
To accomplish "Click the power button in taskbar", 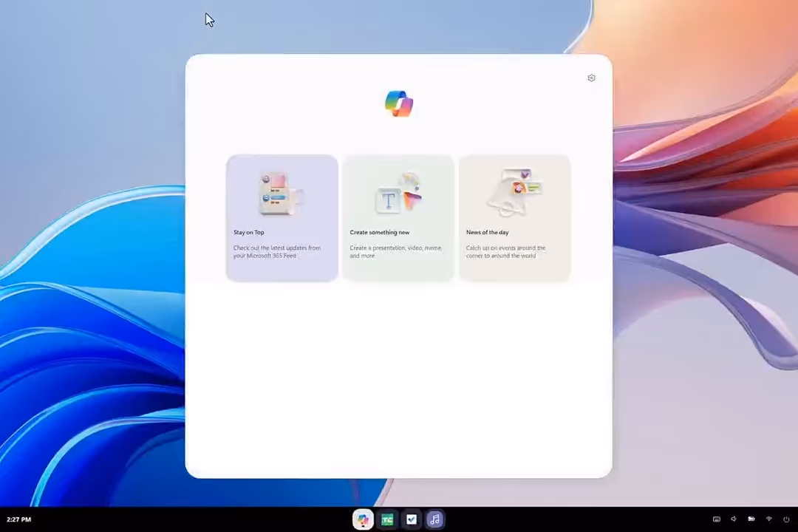I will tap(786, 519).
